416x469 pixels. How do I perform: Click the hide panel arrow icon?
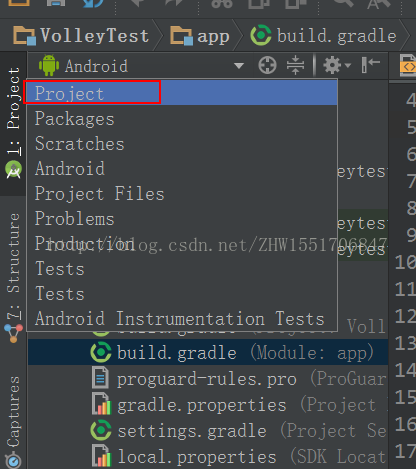coord(371,65)
